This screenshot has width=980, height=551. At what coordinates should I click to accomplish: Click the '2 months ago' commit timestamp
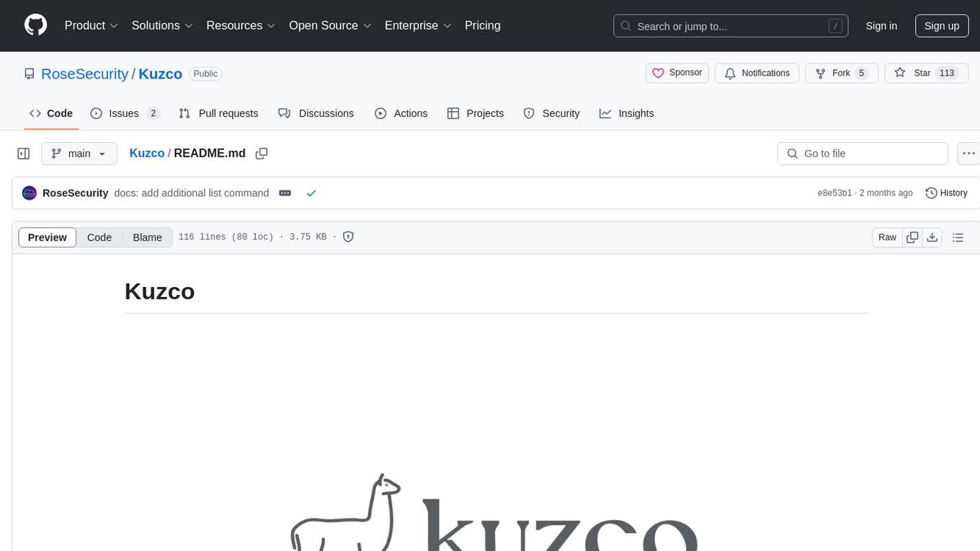click(886, 193)
